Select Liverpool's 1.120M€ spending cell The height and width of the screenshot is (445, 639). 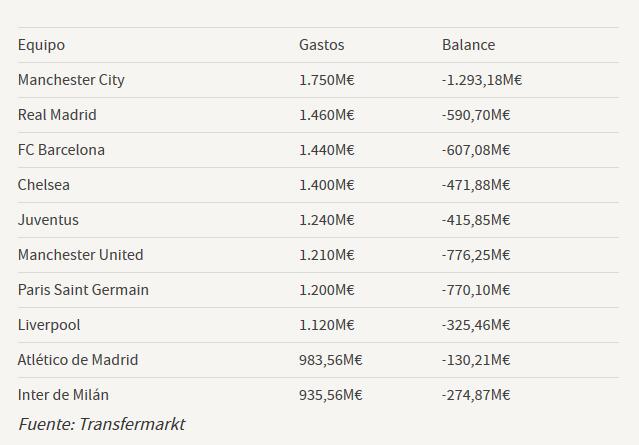click(327, 325)
